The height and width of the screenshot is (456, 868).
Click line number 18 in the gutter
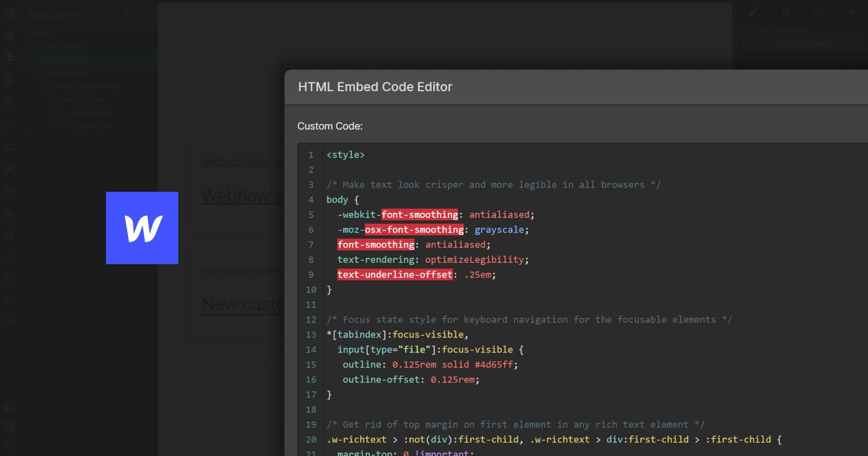click(311, 410)
